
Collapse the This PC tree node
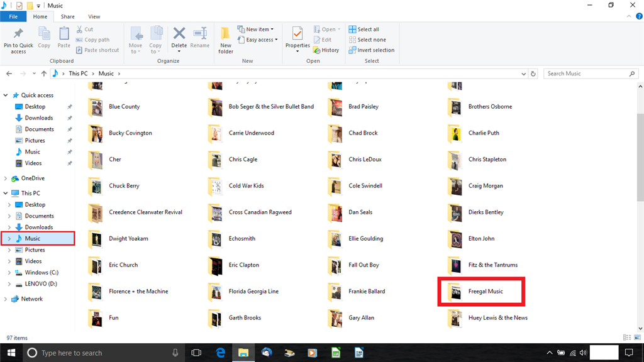pyautogui.click(x=6, y=193)
